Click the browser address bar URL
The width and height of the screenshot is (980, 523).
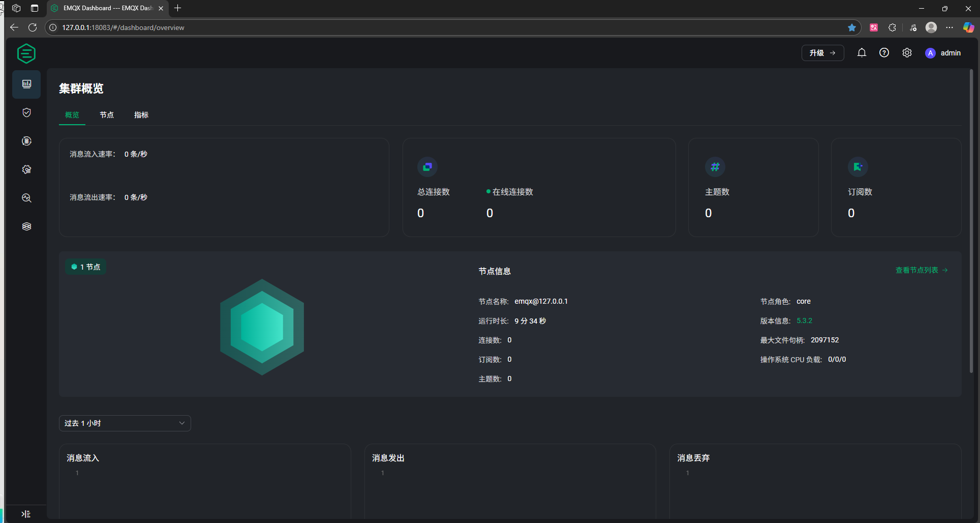[x=123, y=27]
